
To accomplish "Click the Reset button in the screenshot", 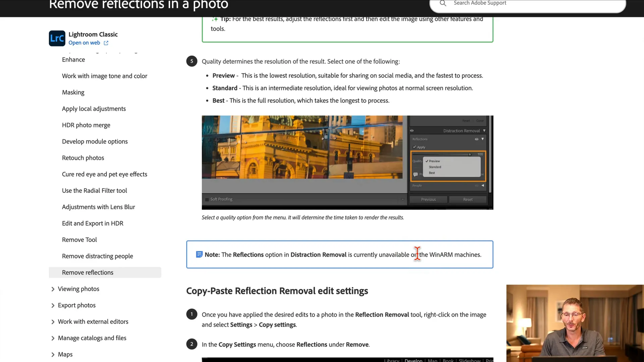I will click(468, 199).
